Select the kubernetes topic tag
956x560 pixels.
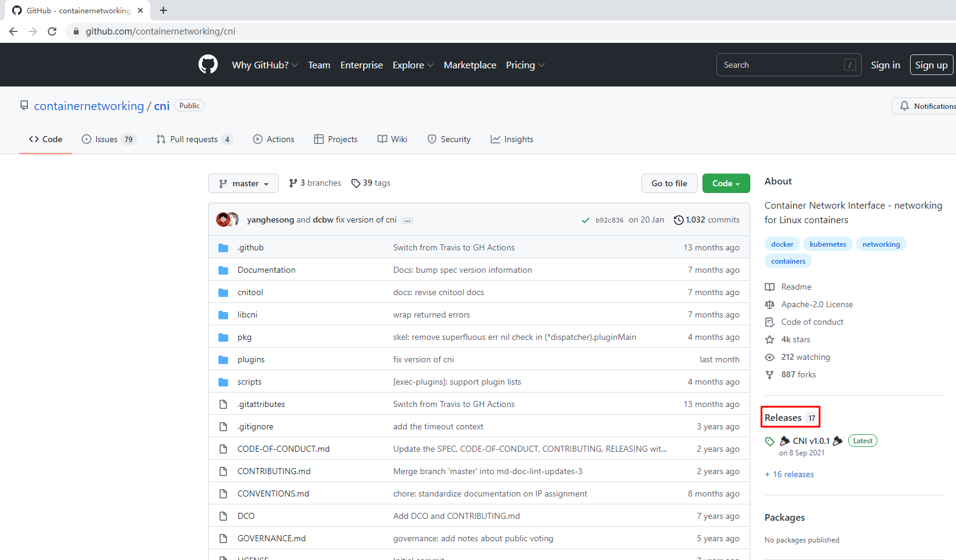point(828,244)
